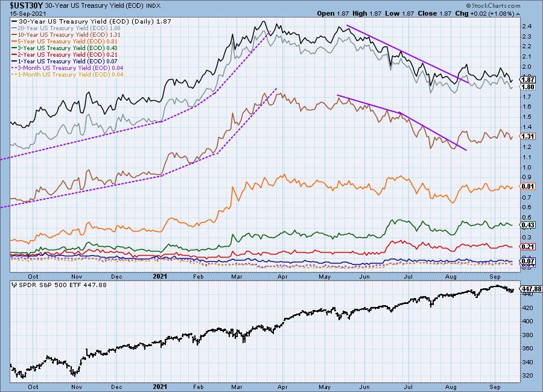Screen dimensions: 543x392
Task: Click the Apr label on SPY panel time axis
Action: 282,387
